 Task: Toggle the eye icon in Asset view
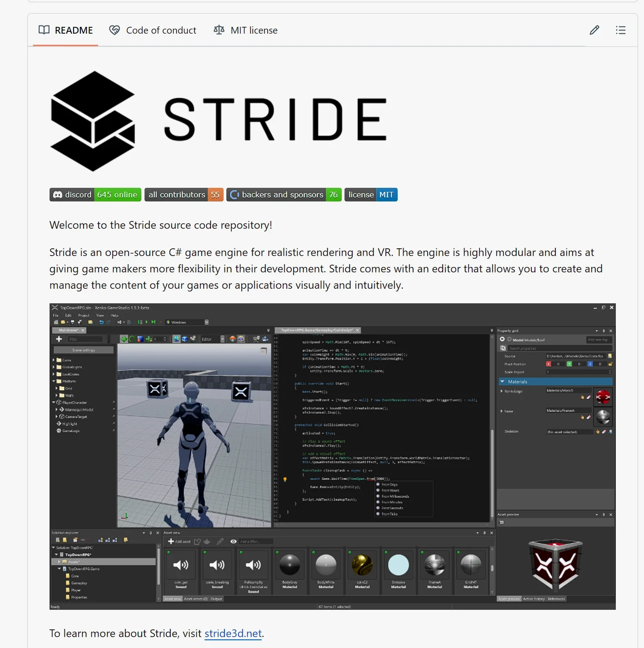click(x=233, y=541)
